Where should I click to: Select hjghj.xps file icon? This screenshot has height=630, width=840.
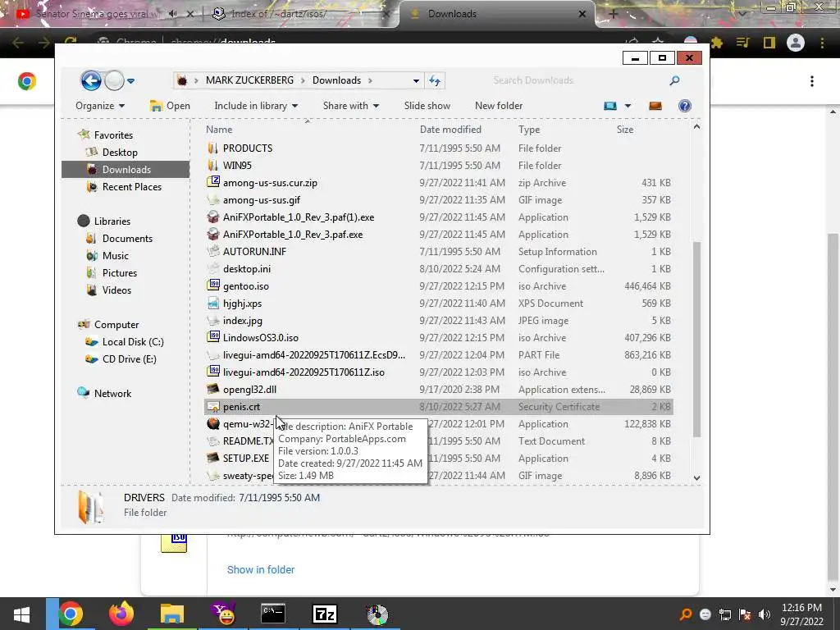click(x=213, y=304)
